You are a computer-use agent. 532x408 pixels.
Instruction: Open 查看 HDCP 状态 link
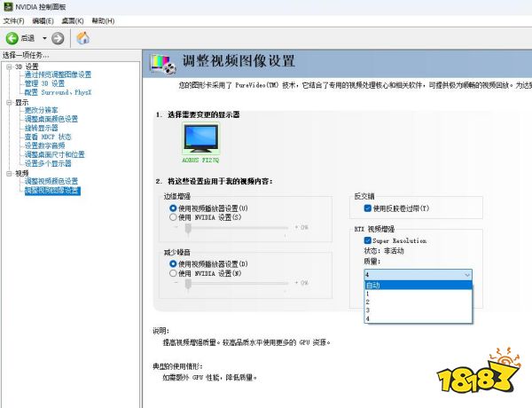coord(48,137)
